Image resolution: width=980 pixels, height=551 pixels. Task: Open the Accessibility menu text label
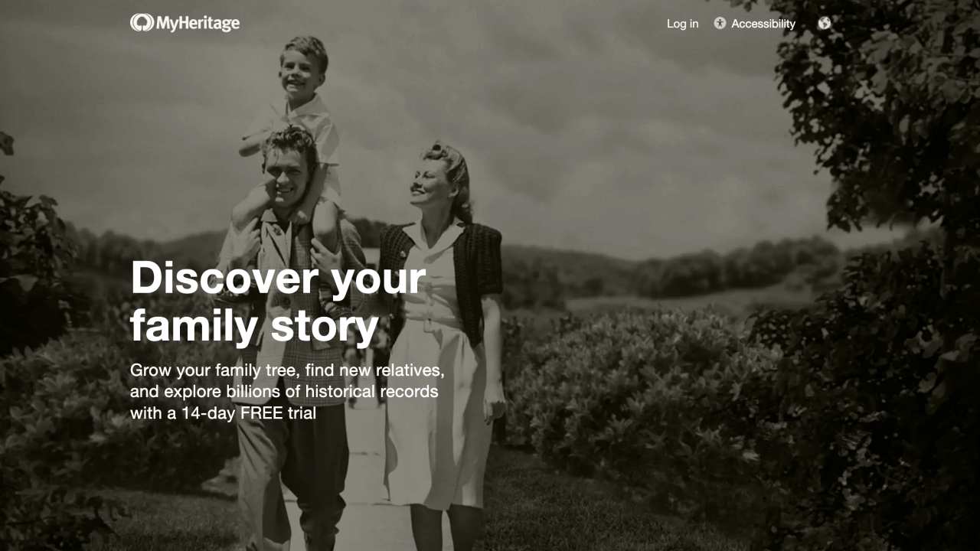tap(763, 24)
